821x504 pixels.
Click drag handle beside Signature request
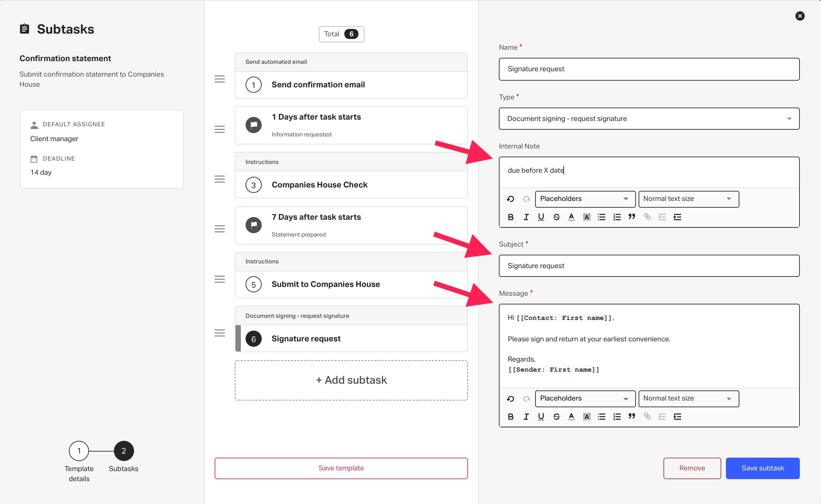[x=220, y=333]
